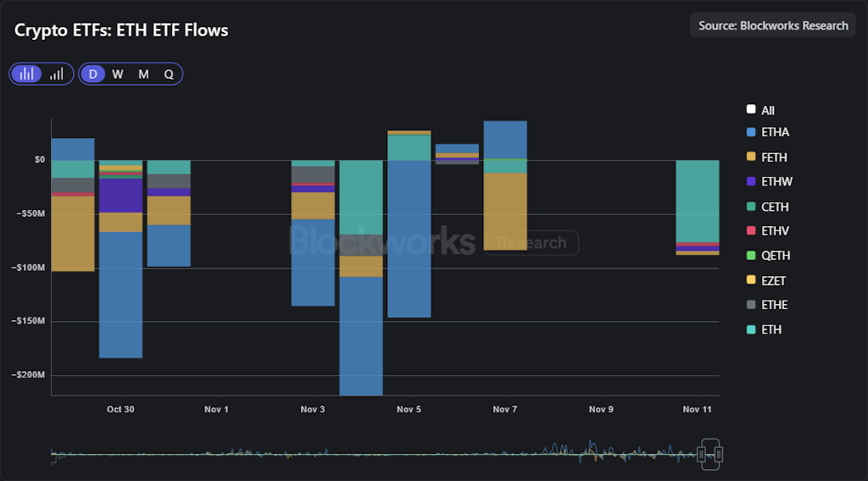This screenshot has width=868, height=481.
Task: Select the daily (D) interval
Action: [x=93, y=74]
